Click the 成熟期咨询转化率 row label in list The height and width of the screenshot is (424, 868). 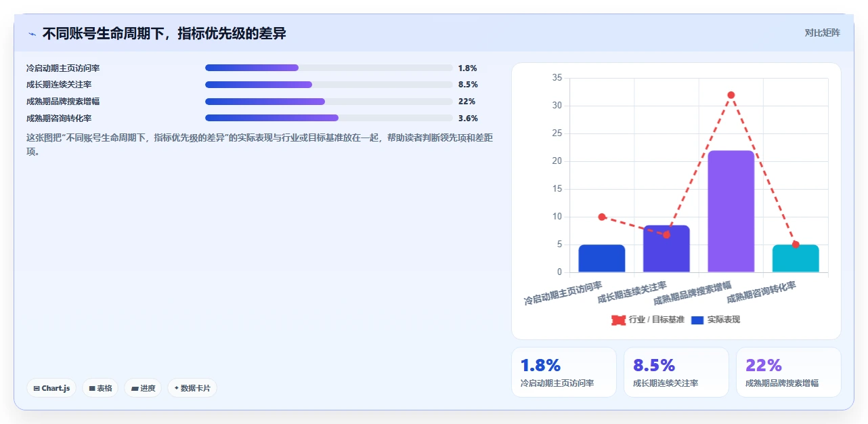tap(59, 118)
